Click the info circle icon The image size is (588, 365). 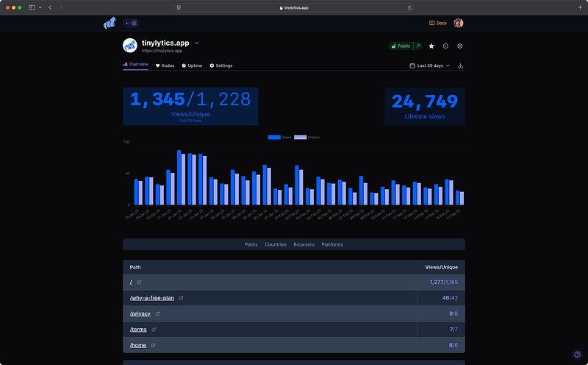click(445, 46)
